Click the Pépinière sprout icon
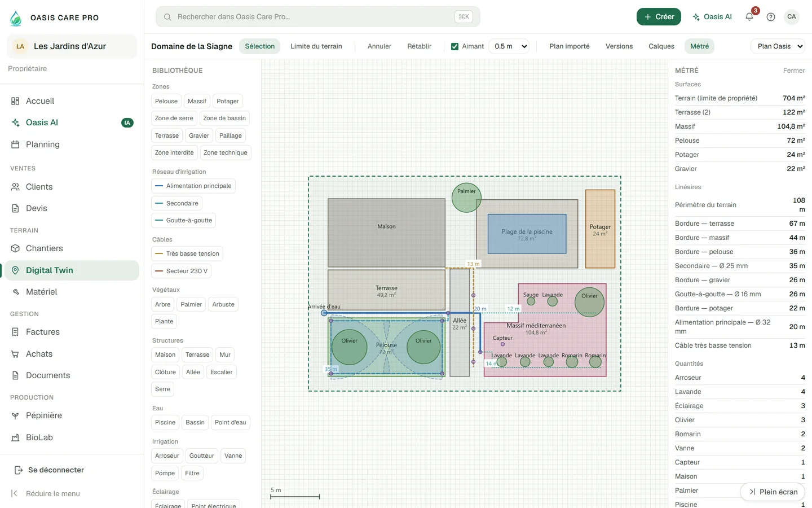The image size is (812, 508). (15, 415)
